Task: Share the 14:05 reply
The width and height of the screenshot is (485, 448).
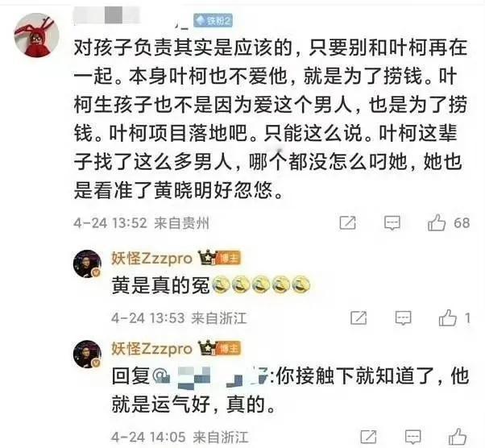Action: [x=369, y=437]
